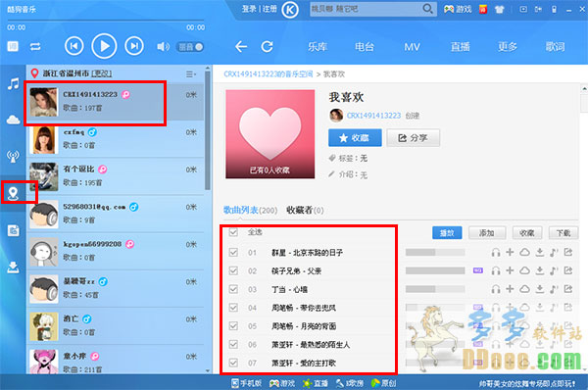The height and width of the screenshot is (390, 588).
Task: Click the pink heart playlist cover
Action: click(x=270, y=134)
